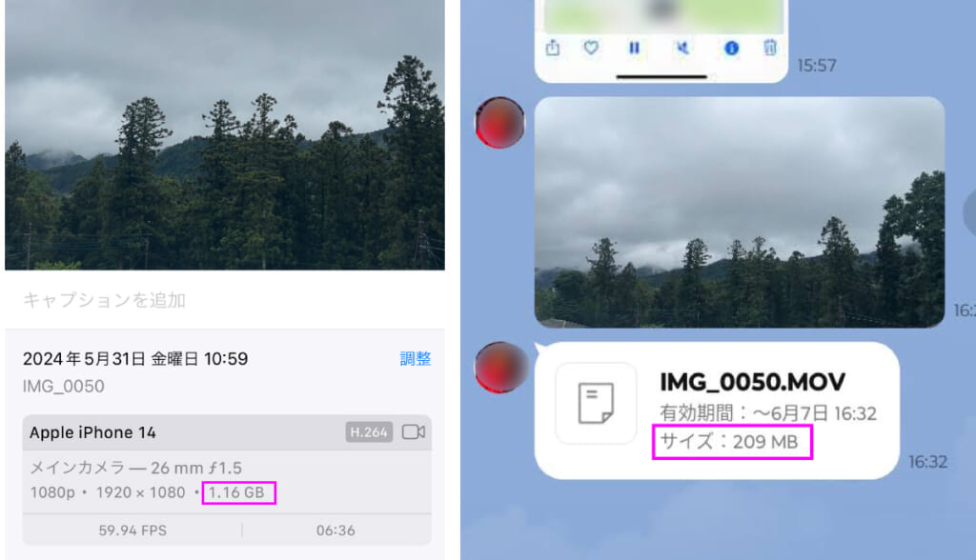The height and width of the screenshot is (560, 976).
Task: Tap the home indicator bar in screenshot
Action: (x=661, y=76)
